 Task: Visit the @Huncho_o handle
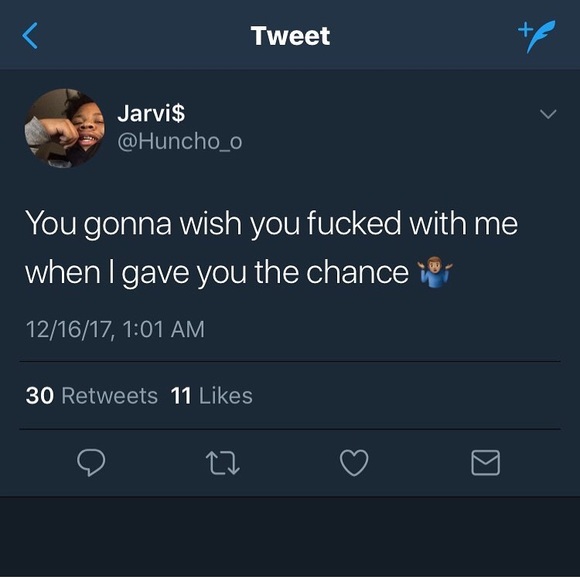(x=180, y=141)
